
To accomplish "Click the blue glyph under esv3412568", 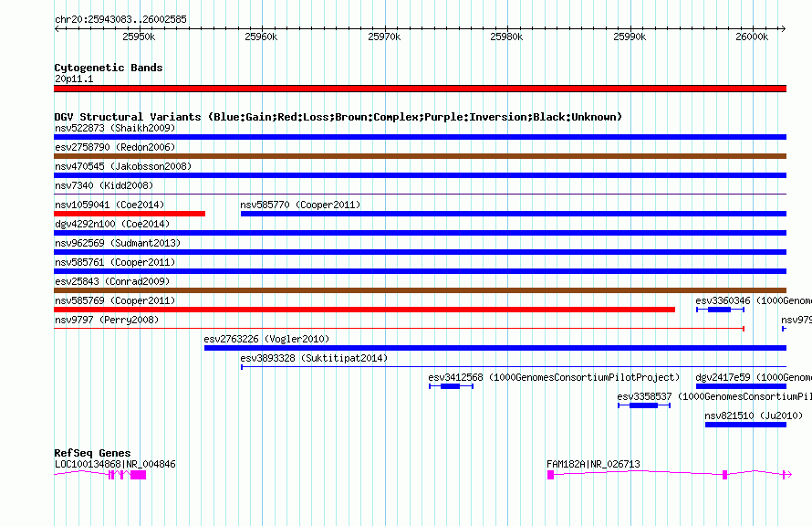I will click(x=451, y=386).
